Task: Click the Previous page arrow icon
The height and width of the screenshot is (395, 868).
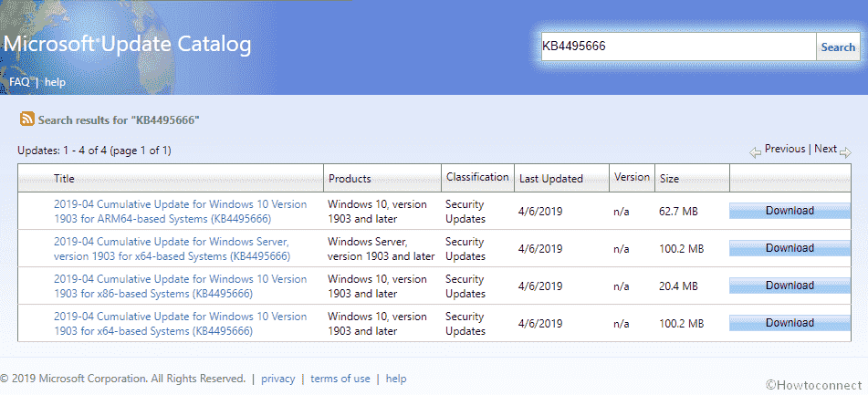Action: click(x=755, y=153)
